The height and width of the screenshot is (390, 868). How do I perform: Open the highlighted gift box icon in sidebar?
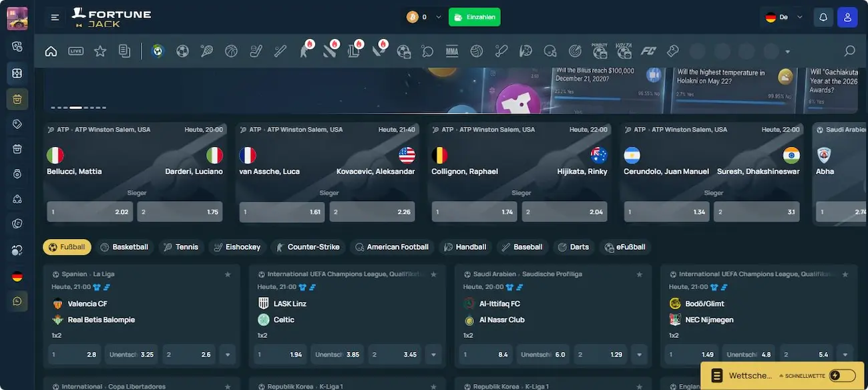tap(17, 99)
